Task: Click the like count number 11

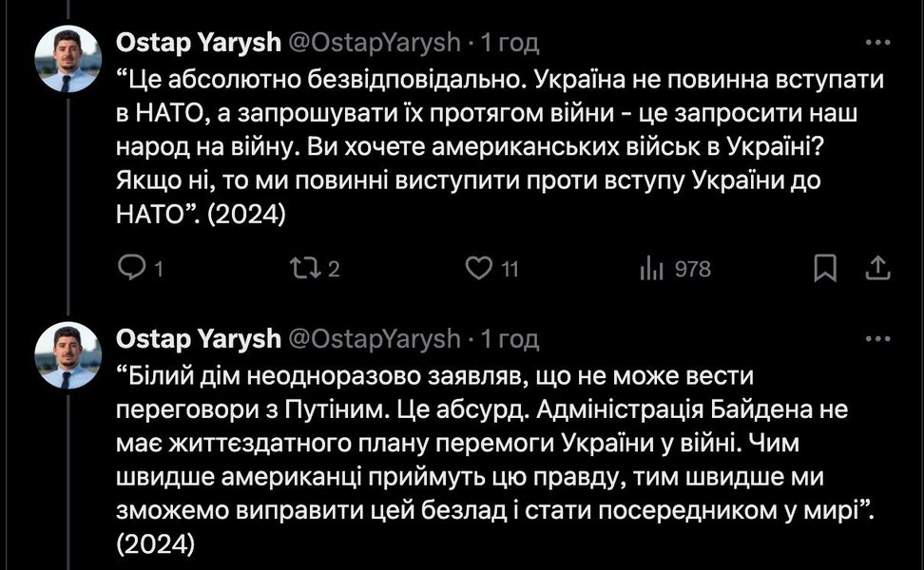Action: (510, 270)
